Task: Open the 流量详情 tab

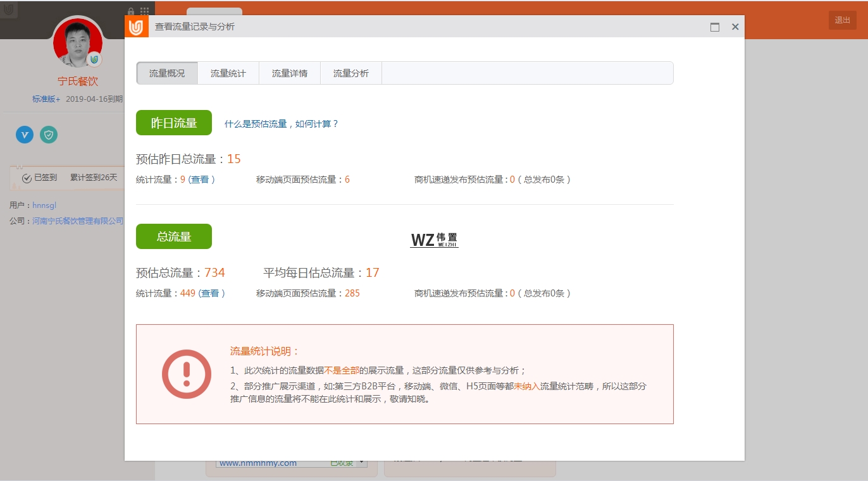Action: pyautogui.click(x=289, y=73)
